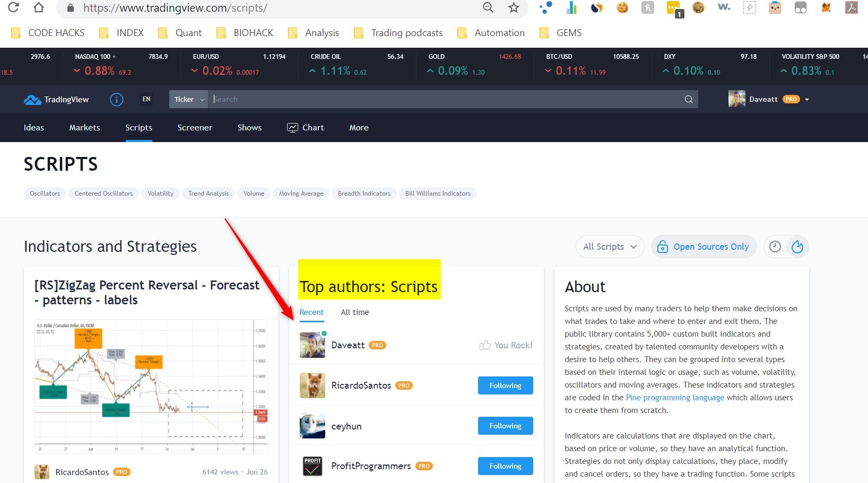The height and width of the screenshot is (483, 868).
Task: Sort scripts by newest using clock icon
Action: [775, 247]
